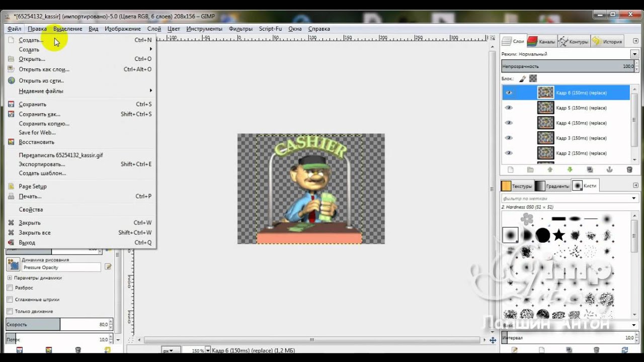Edit the Pressure Opacity dynamics pencil icon
This screenshot has height=362, width=644.
tap(108, 267)
